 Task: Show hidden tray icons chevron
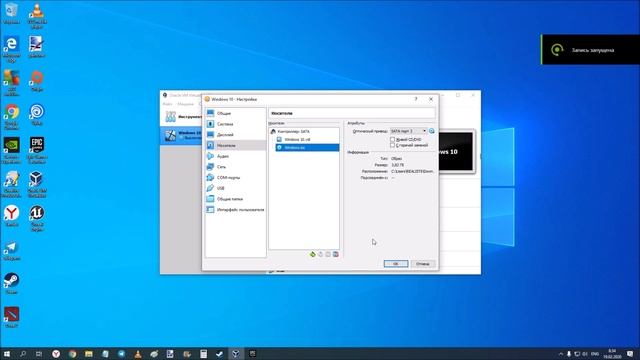tap(561, 354)
